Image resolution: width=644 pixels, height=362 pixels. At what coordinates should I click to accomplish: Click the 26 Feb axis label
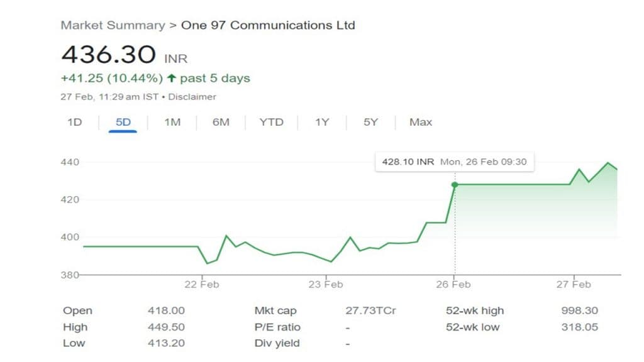pos(453,284)
